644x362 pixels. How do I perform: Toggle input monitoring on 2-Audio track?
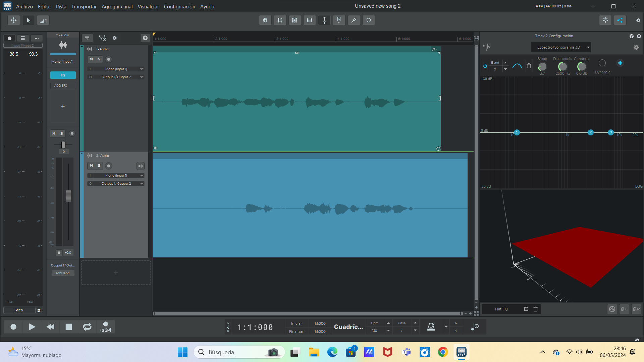(140, 166)
